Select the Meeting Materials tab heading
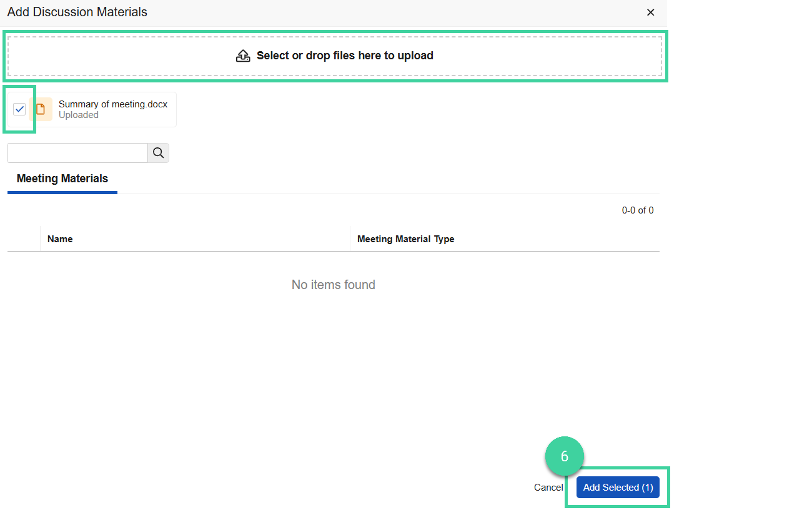 (62, 179)
